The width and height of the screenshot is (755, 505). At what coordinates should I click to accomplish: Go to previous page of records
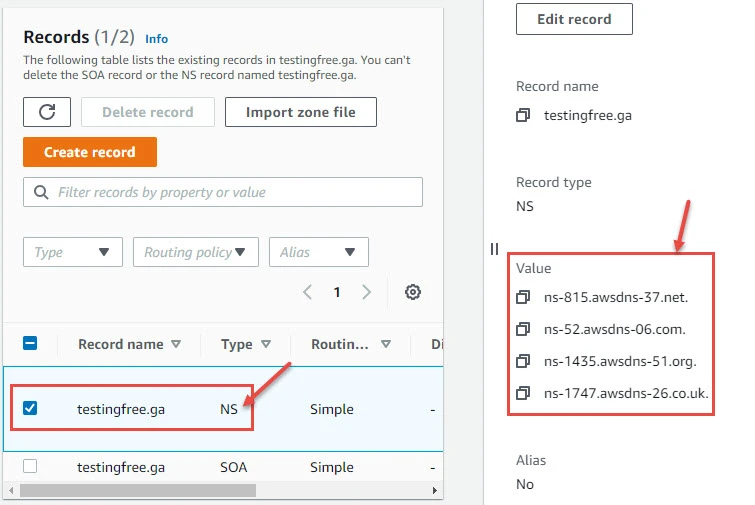(x=308, y=292)
